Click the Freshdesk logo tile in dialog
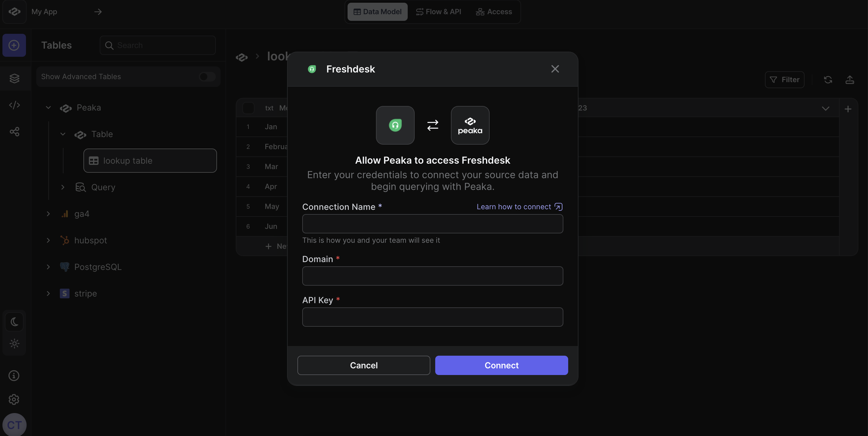This screenshot has width=868, height=436. (395, 125)
